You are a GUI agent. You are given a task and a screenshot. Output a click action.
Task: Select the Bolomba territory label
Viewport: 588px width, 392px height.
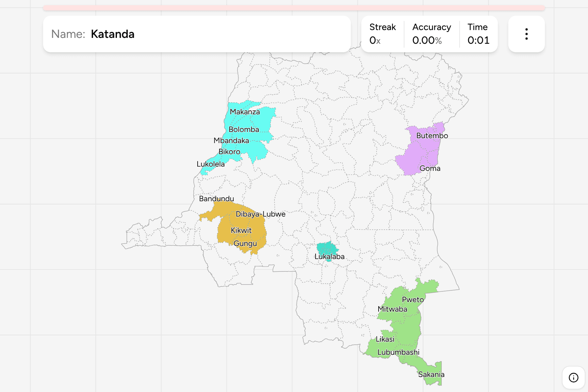click(x=244, y=129)
